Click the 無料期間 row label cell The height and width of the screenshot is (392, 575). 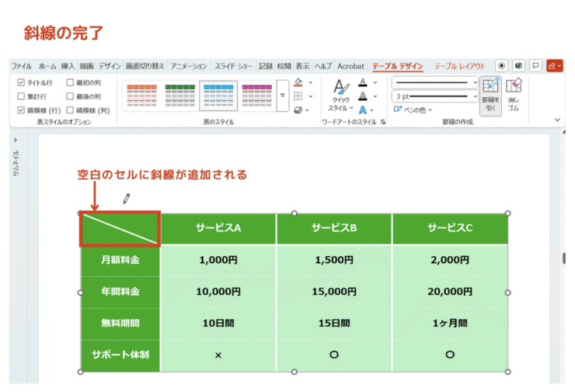(x=120, y=323)
